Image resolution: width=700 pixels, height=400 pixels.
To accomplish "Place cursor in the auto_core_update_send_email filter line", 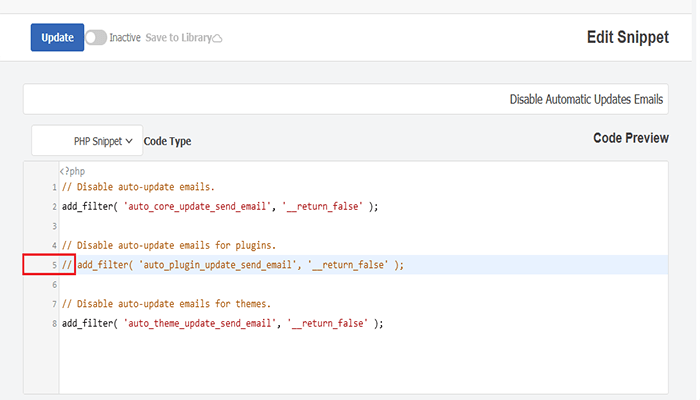I will click(x=220, y=207).
